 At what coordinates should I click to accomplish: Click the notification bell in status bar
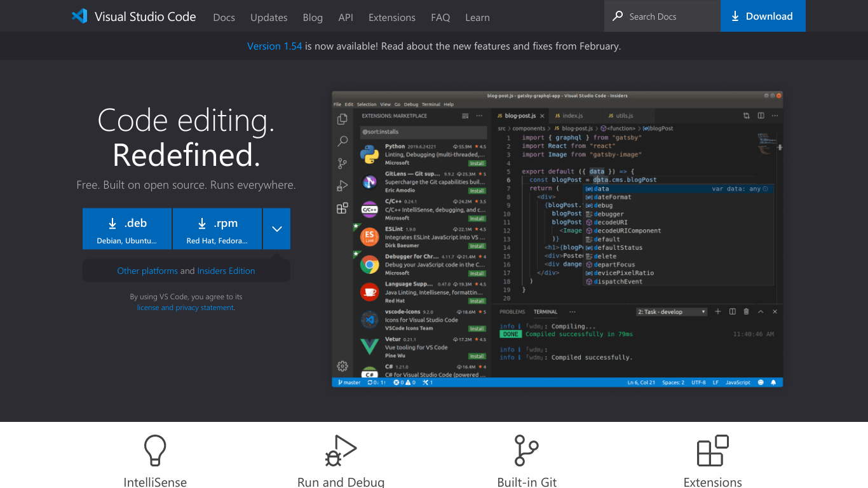click(773, 383)
